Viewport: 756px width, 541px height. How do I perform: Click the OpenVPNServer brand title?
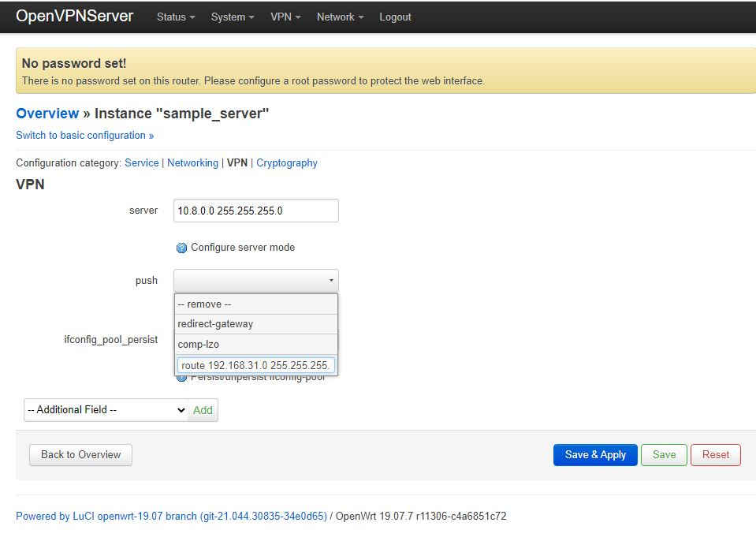click(75, 16)
